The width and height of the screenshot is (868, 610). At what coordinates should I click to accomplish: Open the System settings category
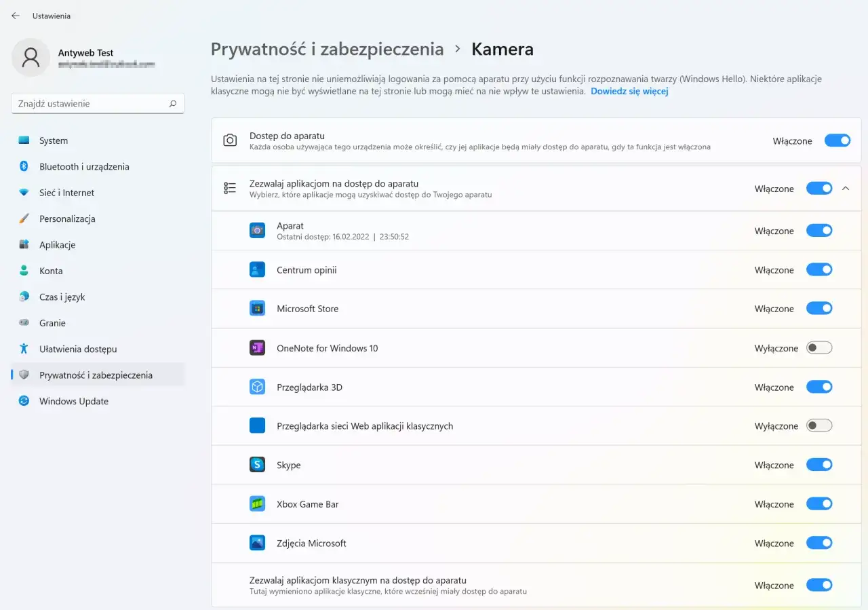click(98, 140)
